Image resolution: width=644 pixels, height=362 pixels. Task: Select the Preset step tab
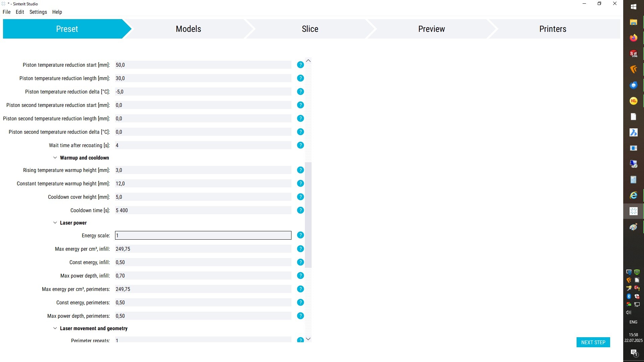pyautogui.click(x=67, y=29)
